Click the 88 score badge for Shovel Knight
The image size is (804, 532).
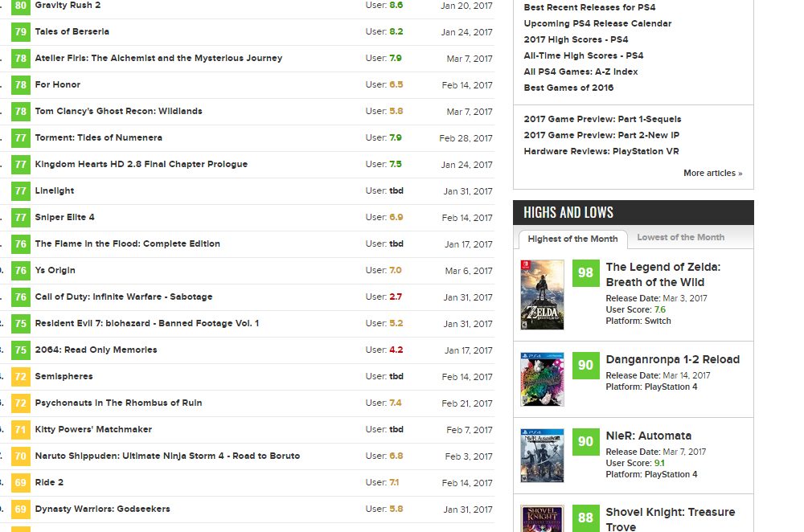[x=585, y=518]
